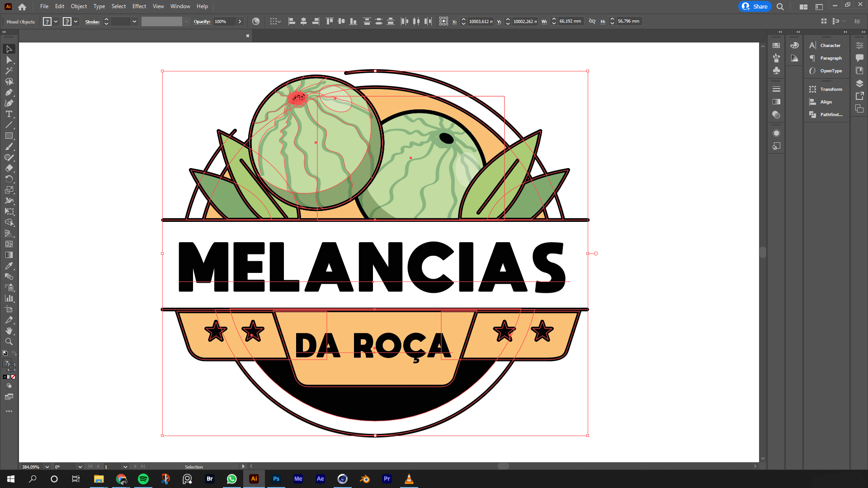Click the Share button
The width and height of the screenshot is (868, 488).
(x=755, y=6)
